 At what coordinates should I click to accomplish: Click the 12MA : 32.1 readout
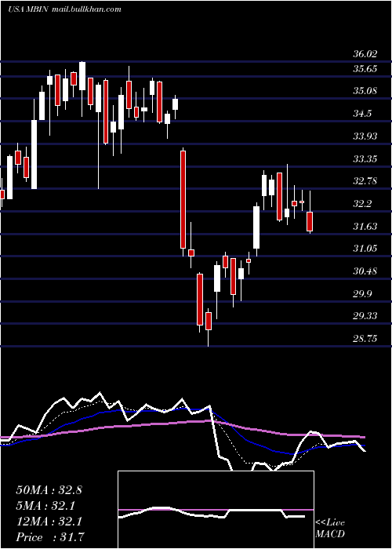coord(49,522)
